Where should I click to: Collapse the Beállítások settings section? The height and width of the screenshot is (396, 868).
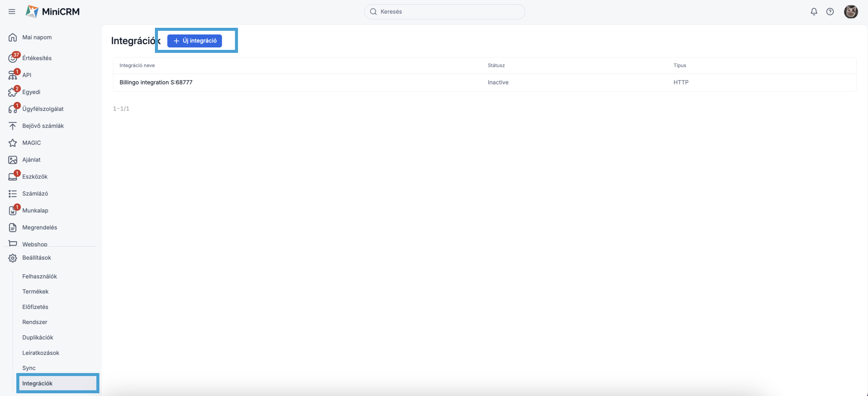[37, 258]
